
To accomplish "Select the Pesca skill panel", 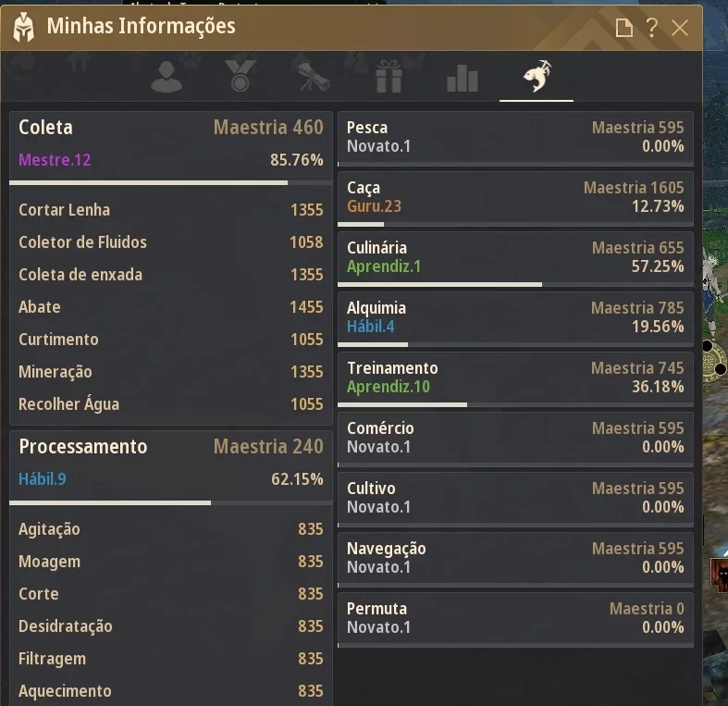I will [515, 139].
